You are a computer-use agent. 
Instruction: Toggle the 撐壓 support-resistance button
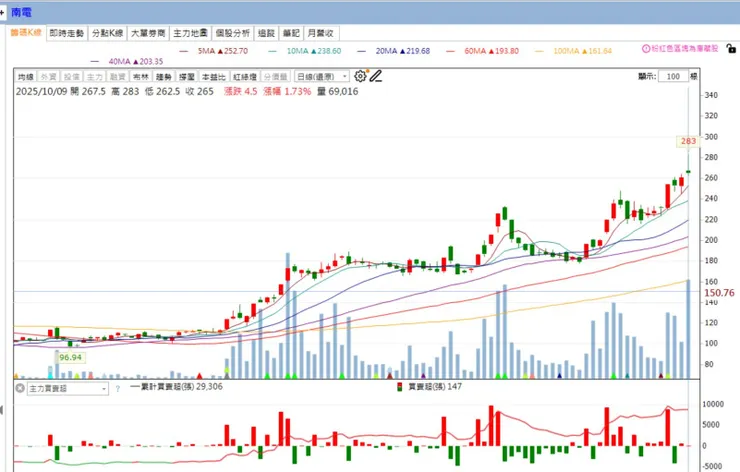click(x=187, y=76)
